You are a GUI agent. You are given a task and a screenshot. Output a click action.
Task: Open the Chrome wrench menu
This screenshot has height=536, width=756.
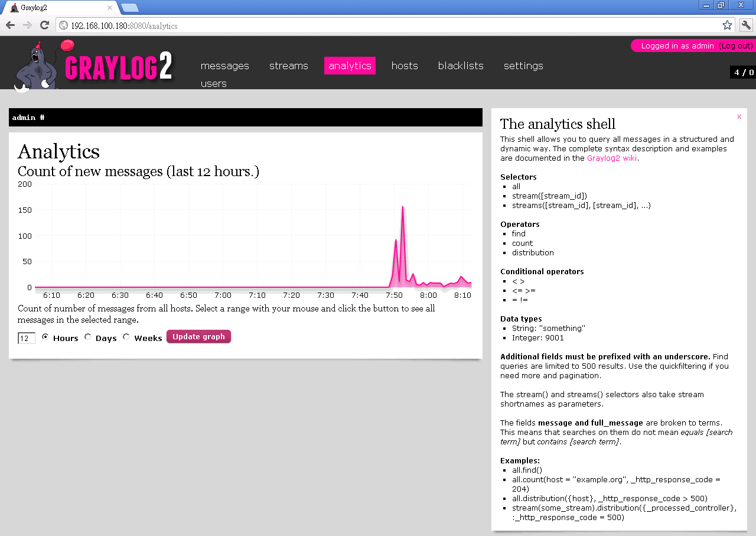[x=746, y=25]
